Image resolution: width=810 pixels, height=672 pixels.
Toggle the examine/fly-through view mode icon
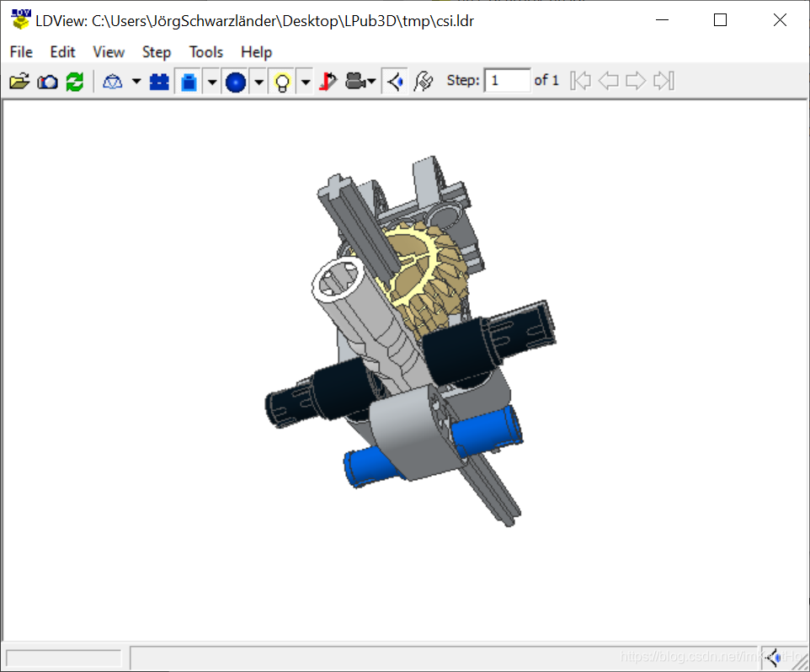coord(395,82)
